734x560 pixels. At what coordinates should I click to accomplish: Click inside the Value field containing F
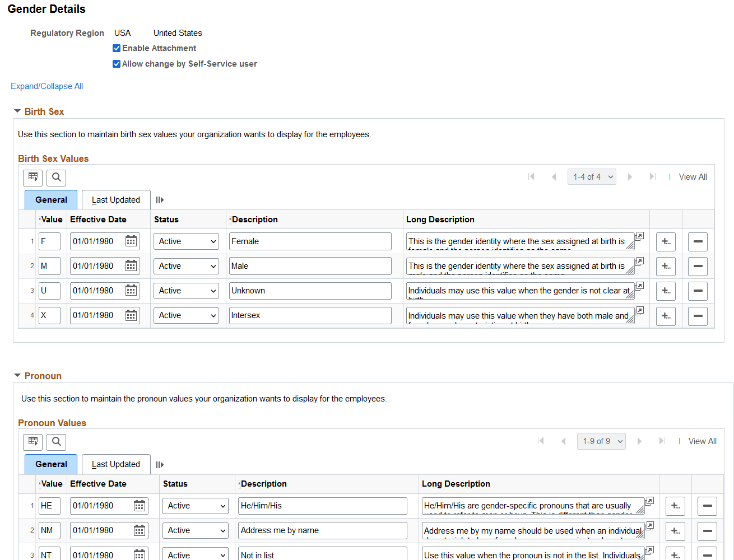click(49, 241)
